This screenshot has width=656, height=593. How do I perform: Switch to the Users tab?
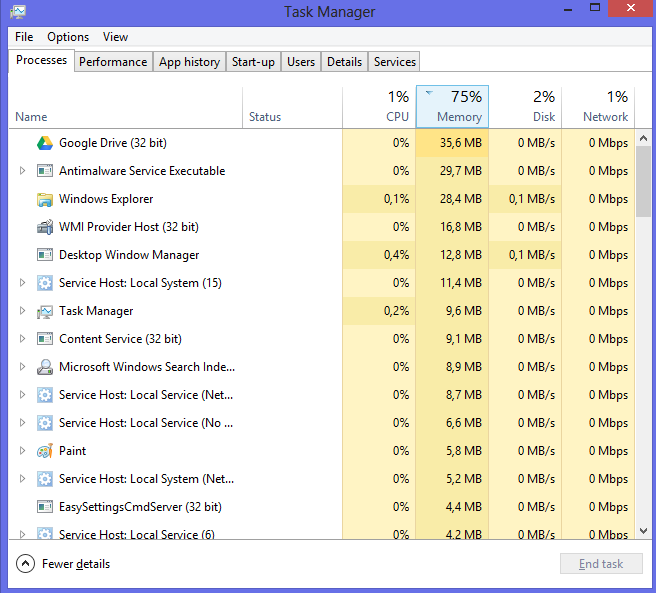pyautogui.click(x=301, y=62)
